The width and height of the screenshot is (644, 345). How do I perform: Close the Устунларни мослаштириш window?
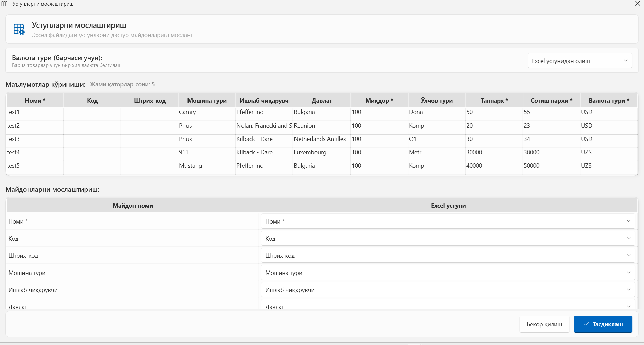pos(637,4)
